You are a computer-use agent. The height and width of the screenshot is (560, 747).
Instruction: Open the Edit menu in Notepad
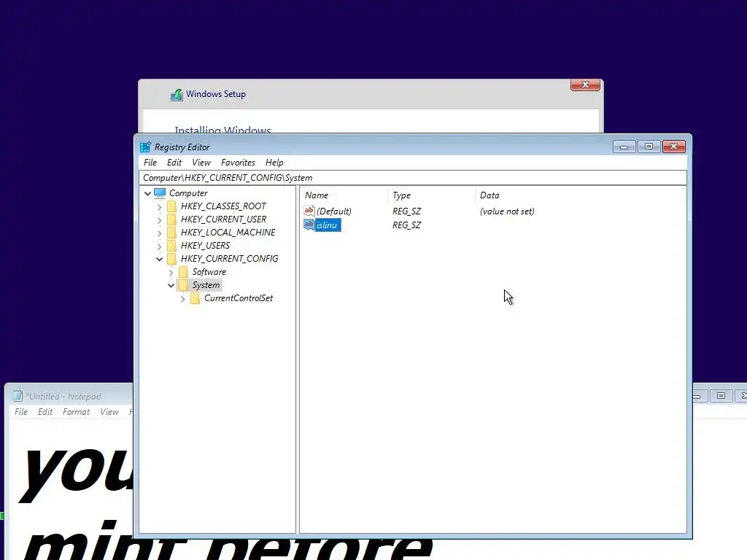(x=44, y=412)
